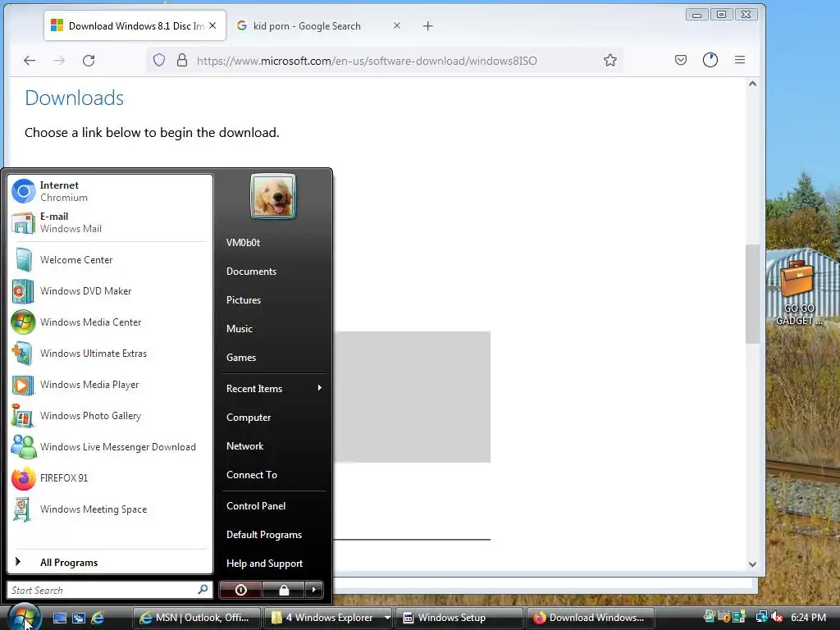This screenshot has width=840, height=630.
Task: Launch FIREFOX 91 from Start menu
Action: [110, 478]
